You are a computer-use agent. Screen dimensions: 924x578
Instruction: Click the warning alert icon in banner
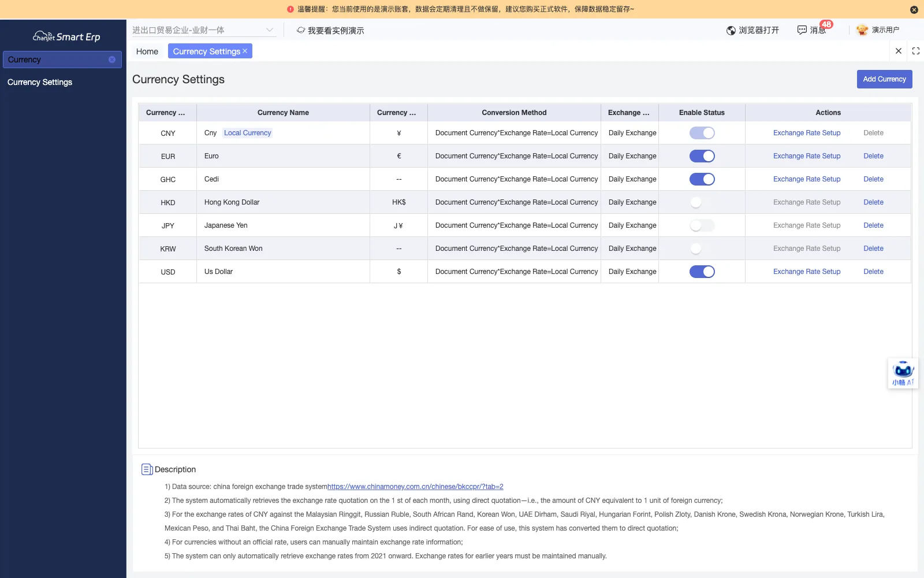(290, 9)
